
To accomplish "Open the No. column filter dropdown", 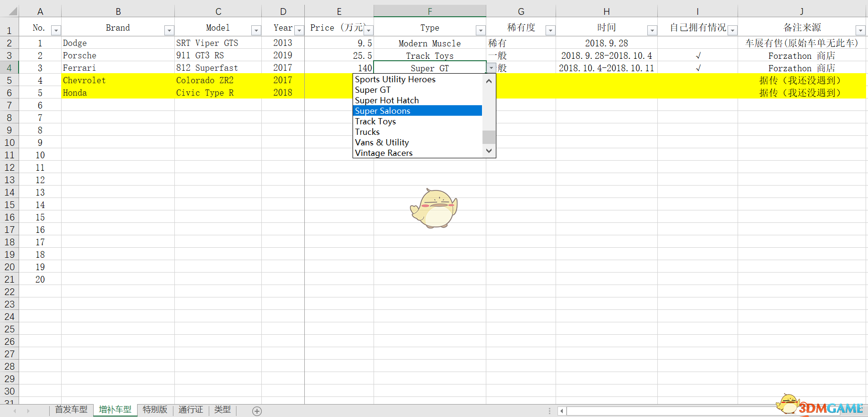I will pos(56,31).
